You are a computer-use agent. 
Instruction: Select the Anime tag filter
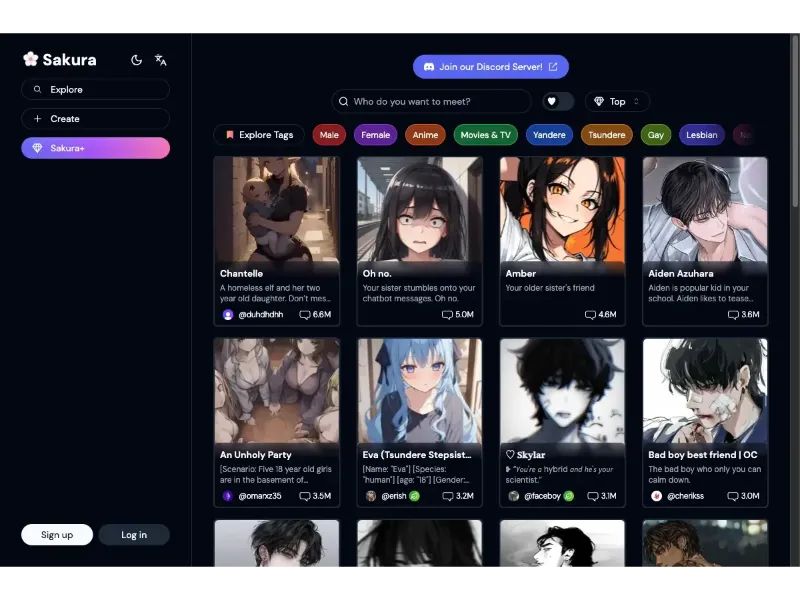coord(425,135)
